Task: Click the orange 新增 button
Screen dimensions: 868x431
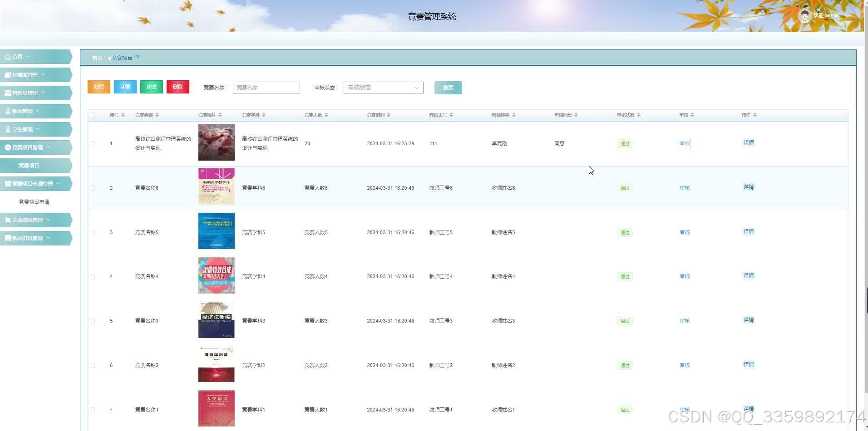Action: pos(99,87)
